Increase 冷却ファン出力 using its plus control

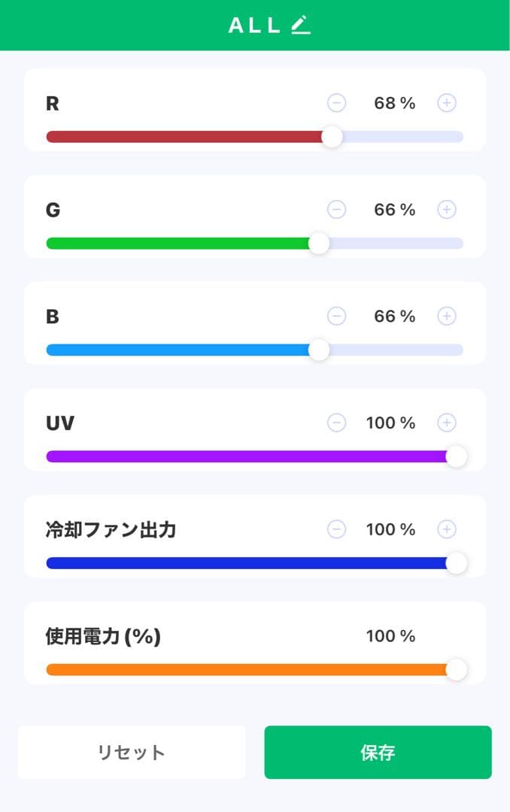coord(446,529)
